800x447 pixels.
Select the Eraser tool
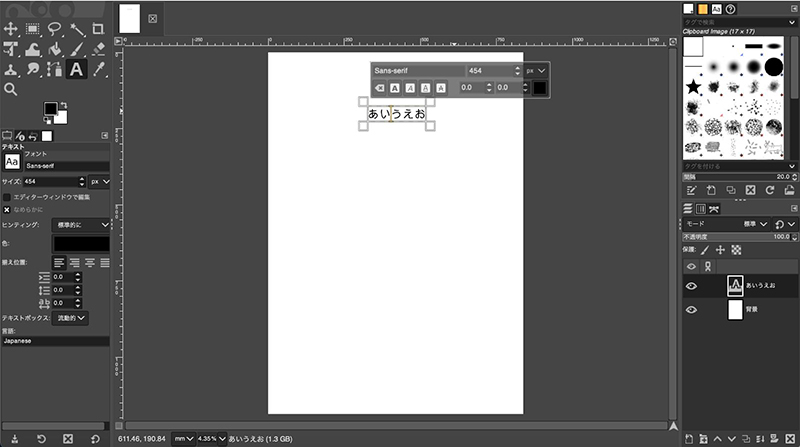pyautogui.click(x=98, y=49)
